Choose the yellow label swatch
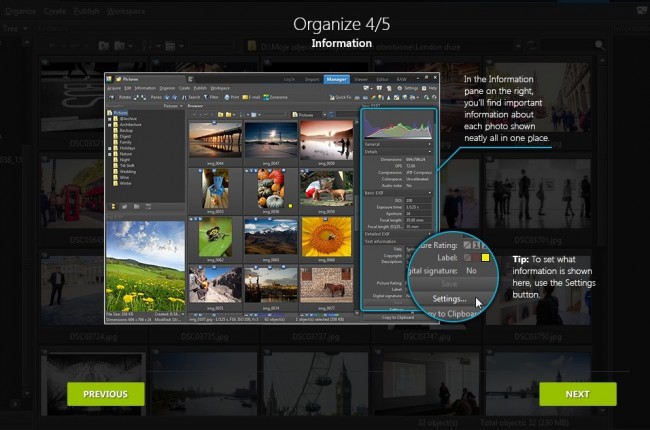Viewport: 650px width, 430px height. click(485, 258)
